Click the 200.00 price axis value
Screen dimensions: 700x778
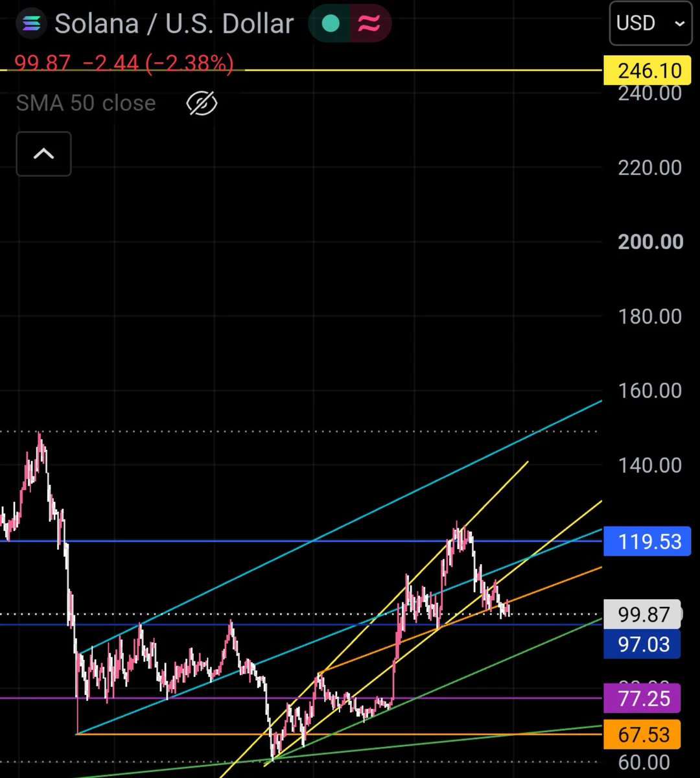(650, 242)
